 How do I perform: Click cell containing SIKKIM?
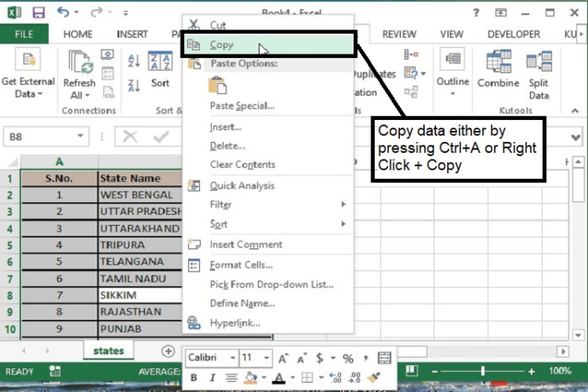[140, 295]
